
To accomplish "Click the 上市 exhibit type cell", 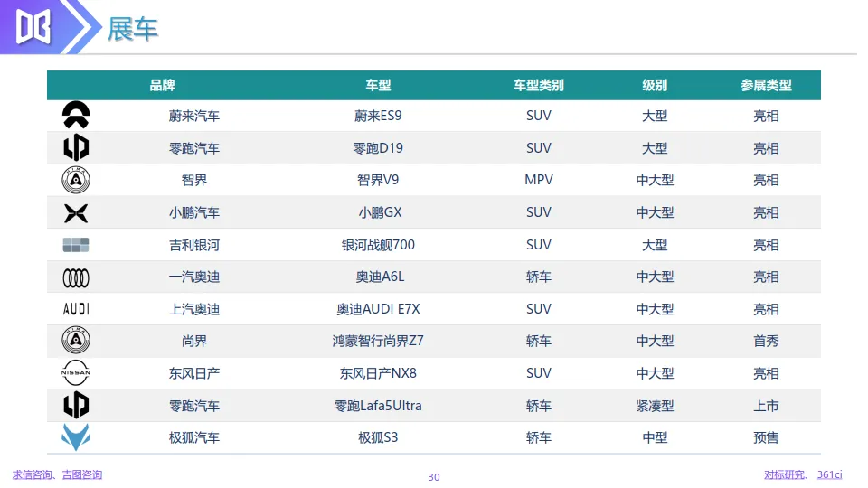I will coord(766,406).
